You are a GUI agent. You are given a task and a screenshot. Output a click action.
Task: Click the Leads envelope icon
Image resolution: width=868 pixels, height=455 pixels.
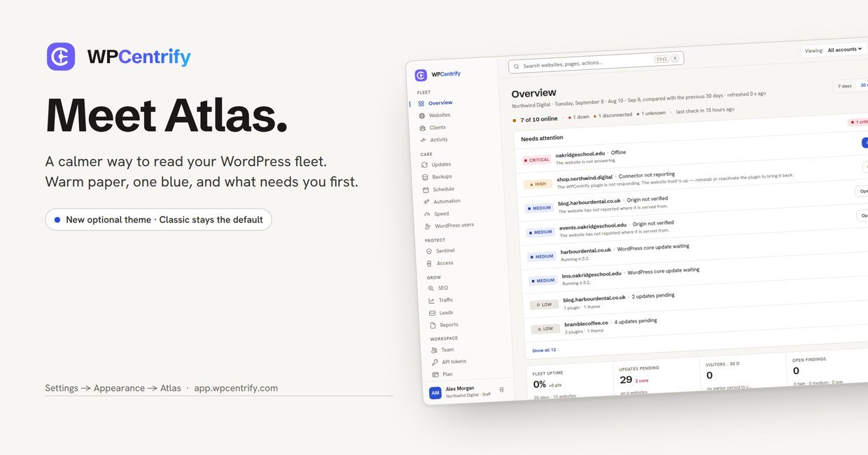pos(433,313)
